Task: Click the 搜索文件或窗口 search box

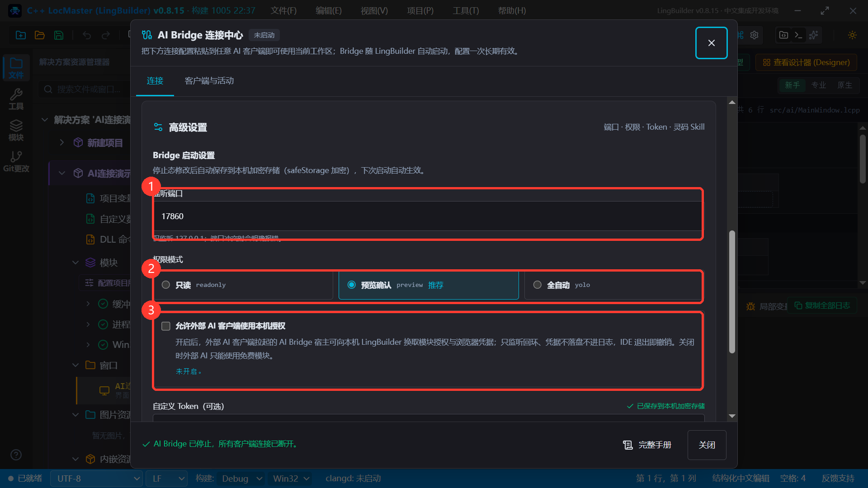Action: coord(86,89)
